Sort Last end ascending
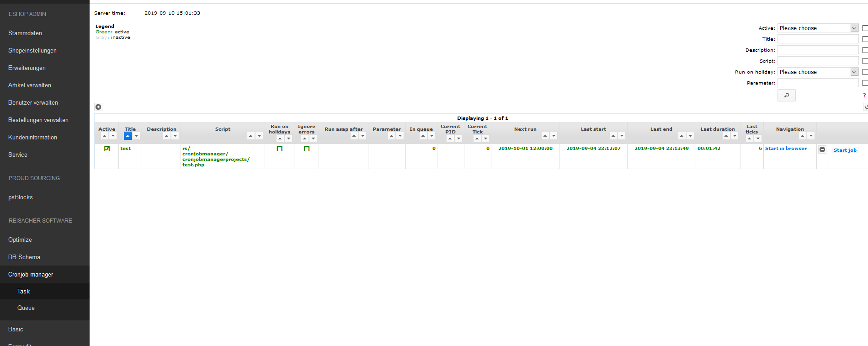Viewport: 868px width, 346px height. point(682,136)
